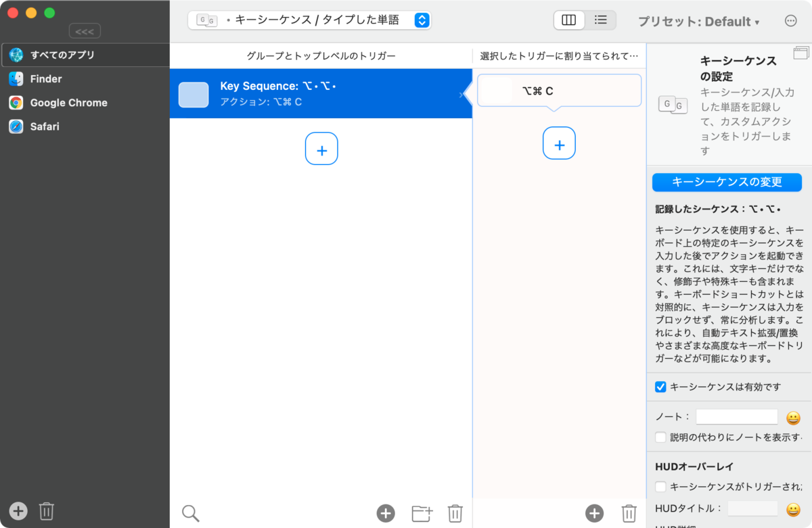The height and width of the screenshot is (528, 812).
Task: Add a new app with the plus icon
Action: point(18,511)
